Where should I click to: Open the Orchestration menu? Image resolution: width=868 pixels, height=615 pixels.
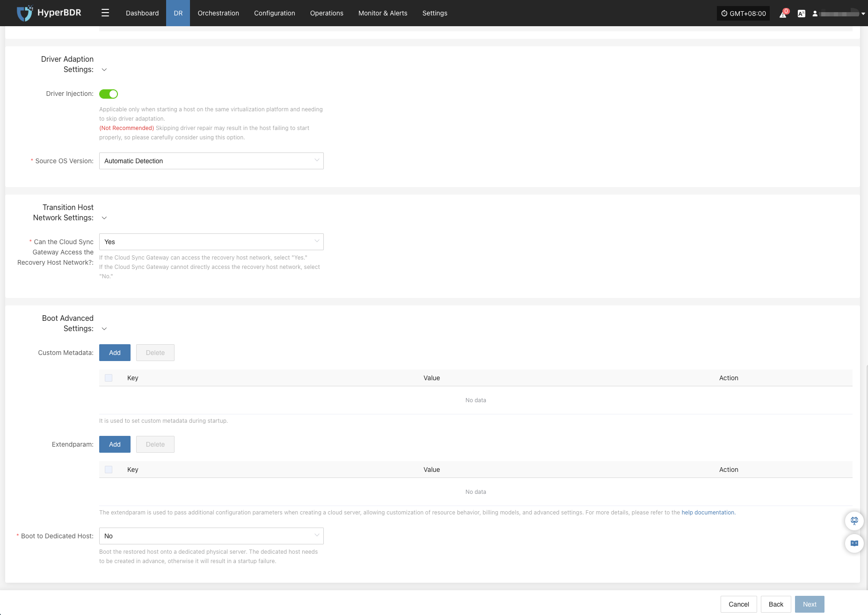tap(218, 13)
